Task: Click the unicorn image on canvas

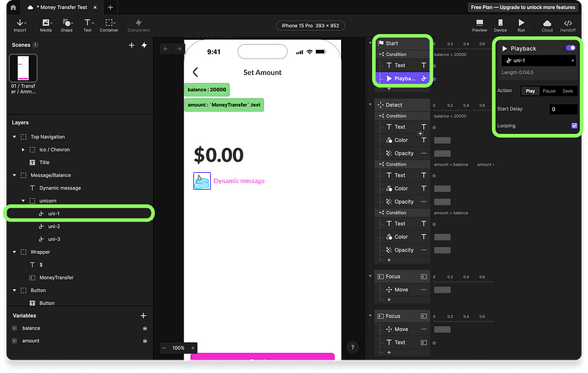Action: point(202,181)
